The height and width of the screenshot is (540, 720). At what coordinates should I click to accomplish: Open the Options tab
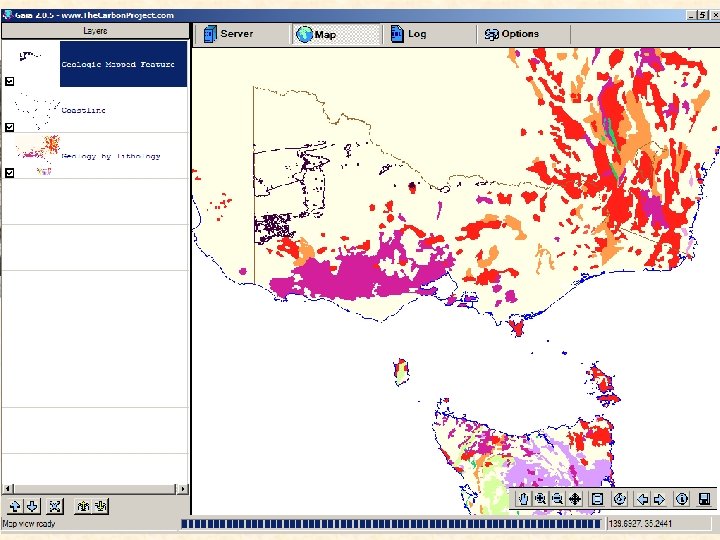(523, 34)
